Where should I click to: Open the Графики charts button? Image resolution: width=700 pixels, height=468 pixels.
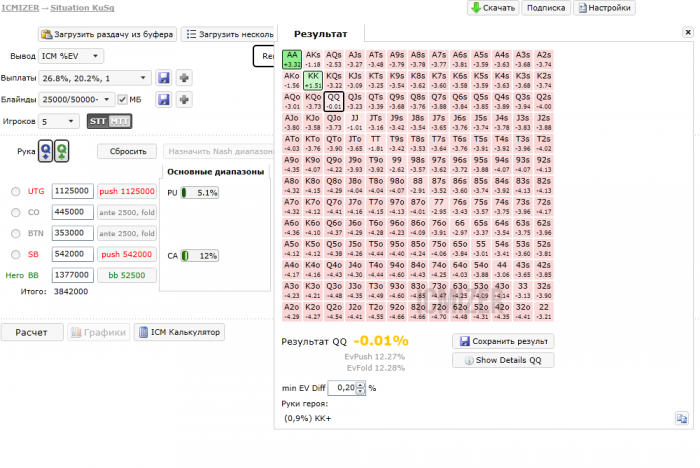pyautogui.click(x=99, y=332)
